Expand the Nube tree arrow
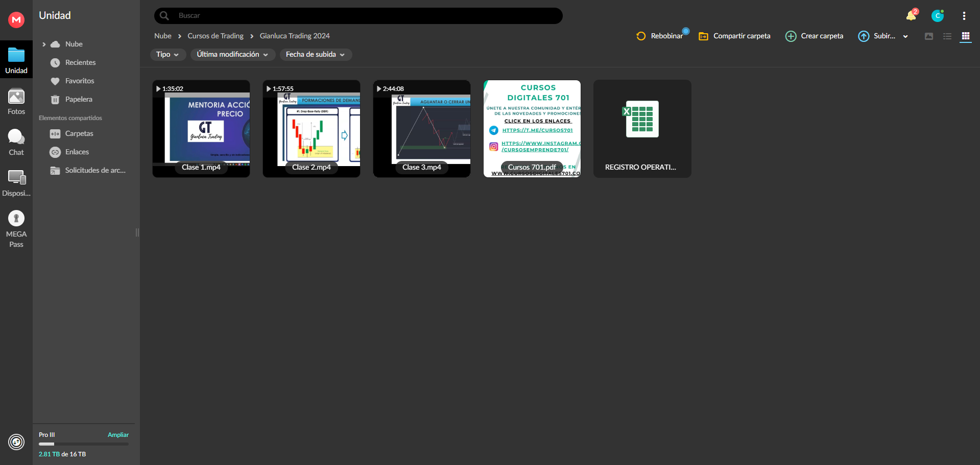The height and width of the screenshot is (465, 980). point(44,44)
